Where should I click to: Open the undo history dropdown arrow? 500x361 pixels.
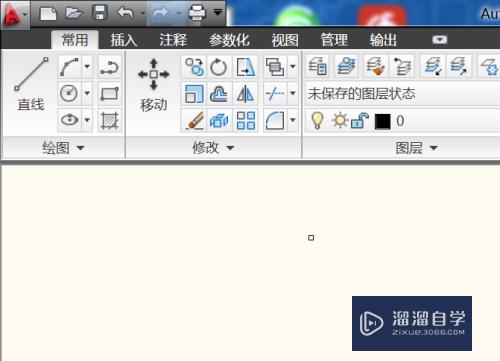pyautogui.click(x=143, y=13)
